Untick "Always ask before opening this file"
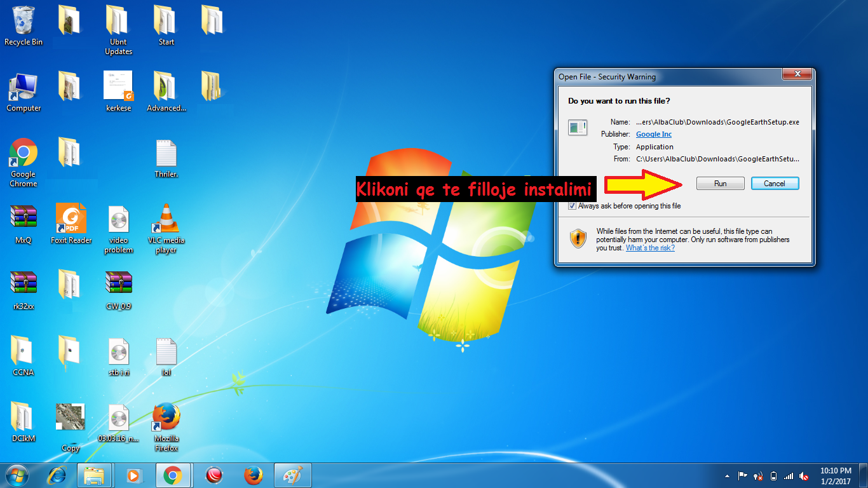Image resolution: width=868 pixels, height=488 pixels. (573, 206)
